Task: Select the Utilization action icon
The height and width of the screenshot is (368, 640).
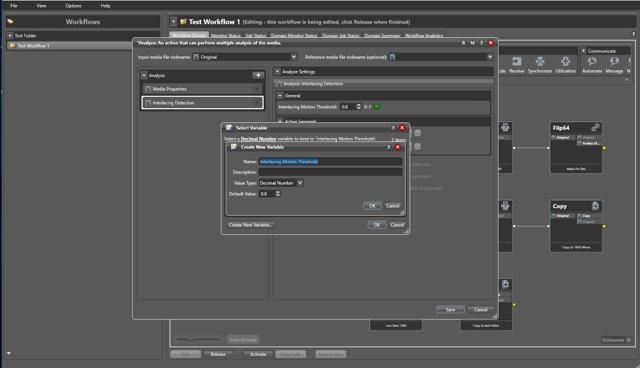Action: (x=565, y=62)
